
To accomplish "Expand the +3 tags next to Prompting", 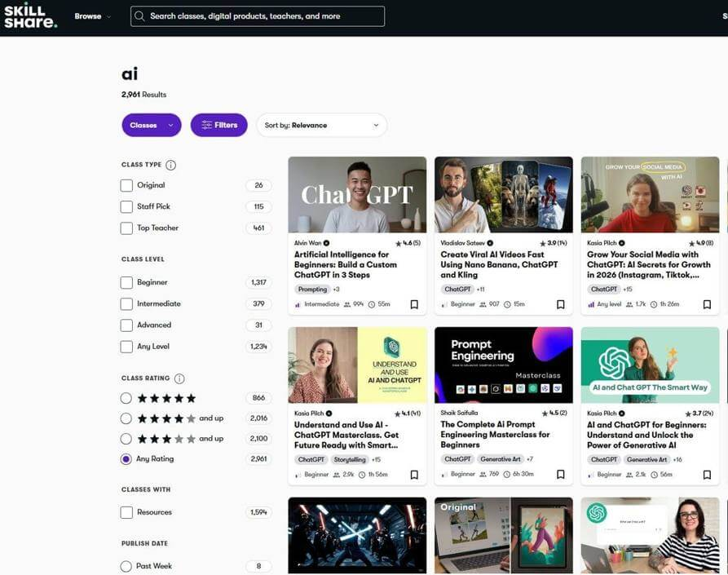I will pos(336,290).
